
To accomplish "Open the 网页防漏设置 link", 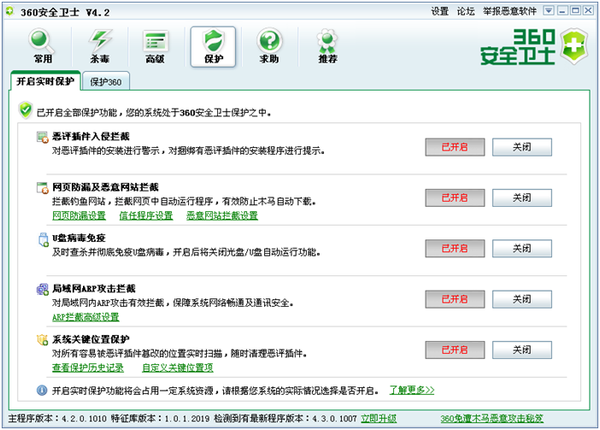I will tap(78, 215).
